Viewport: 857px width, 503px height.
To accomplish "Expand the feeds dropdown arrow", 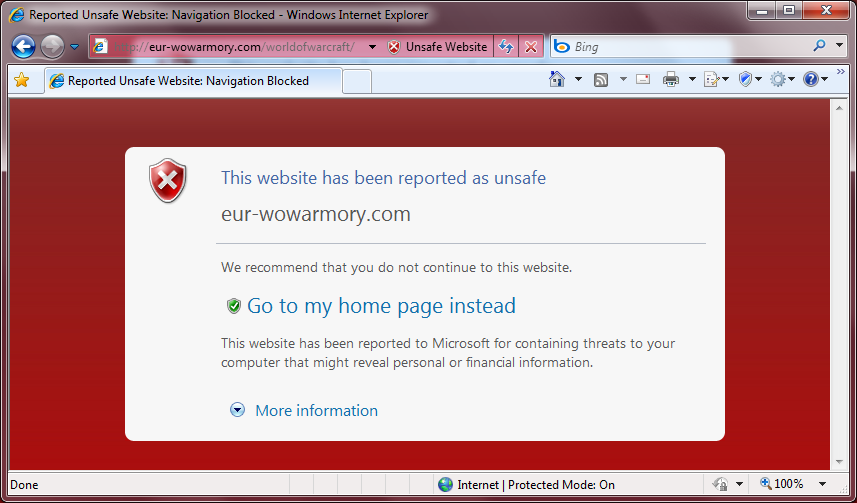I will [x=623, y=80].
